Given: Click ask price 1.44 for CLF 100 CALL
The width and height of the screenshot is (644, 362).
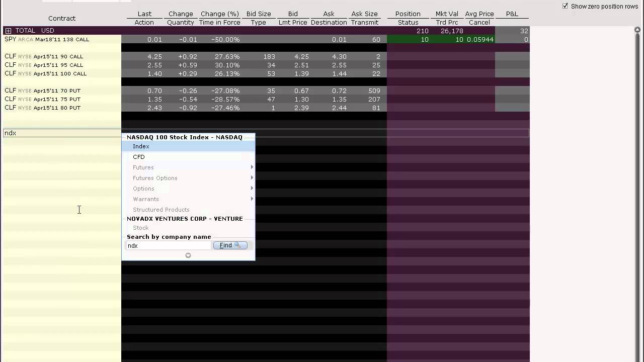Looking at the screenshot, I should [339, 73].
